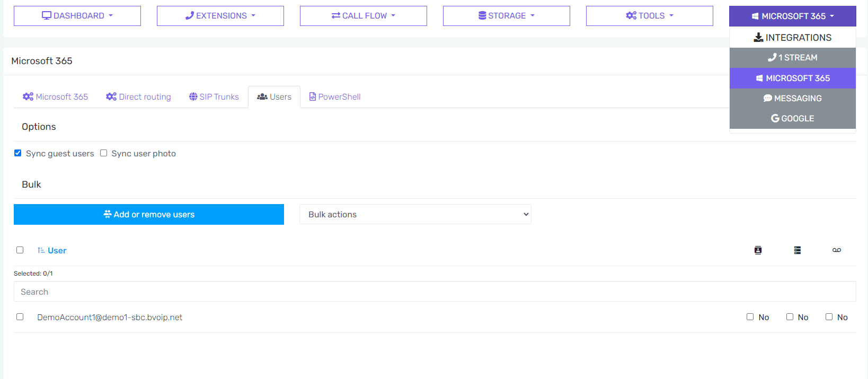The height and width of the screenshot is (379, 868).
Task: Click the users icon on Add or remove button
Action: click(x=108, y=214)
